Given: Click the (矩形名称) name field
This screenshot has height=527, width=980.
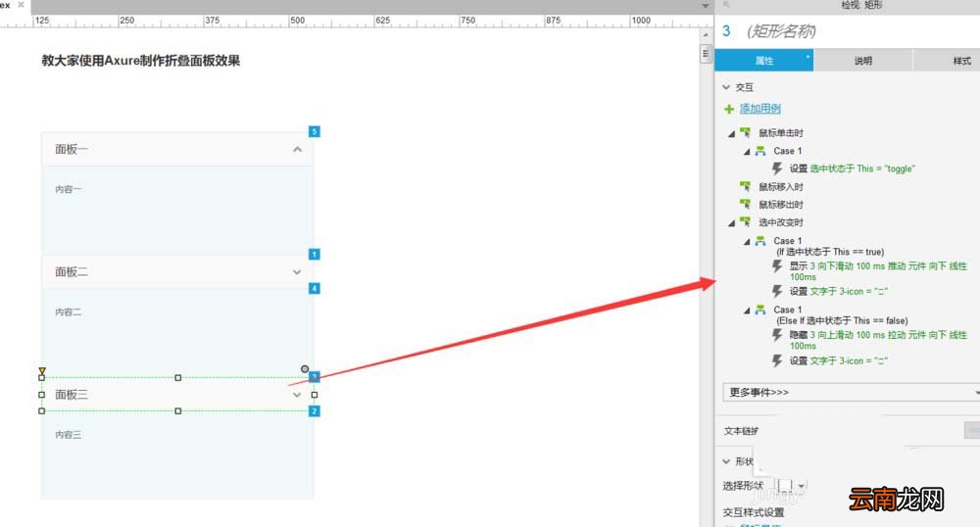Looking at the screenshot, I should pyautogui.click(x=781, y=31).
